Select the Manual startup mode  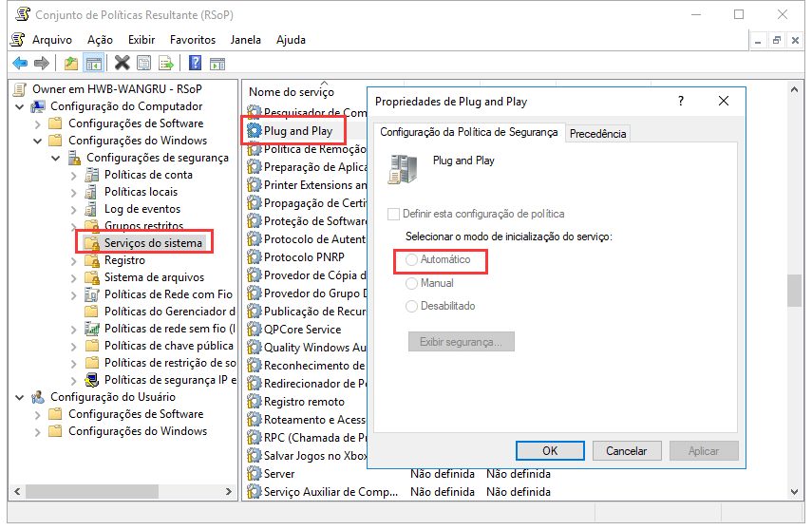coord(411,283)
